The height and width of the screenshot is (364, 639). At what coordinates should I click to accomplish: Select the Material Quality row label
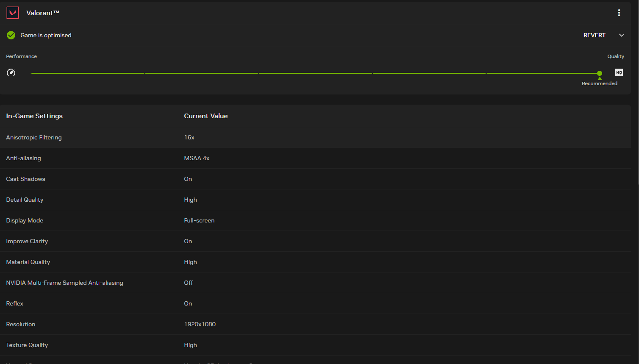tap(28, 262)
